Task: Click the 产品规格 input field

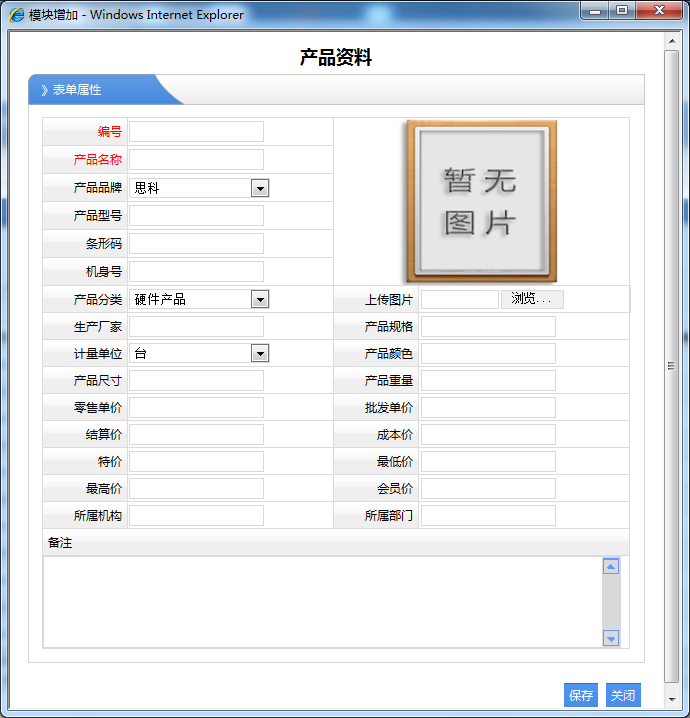Action: 488,327
